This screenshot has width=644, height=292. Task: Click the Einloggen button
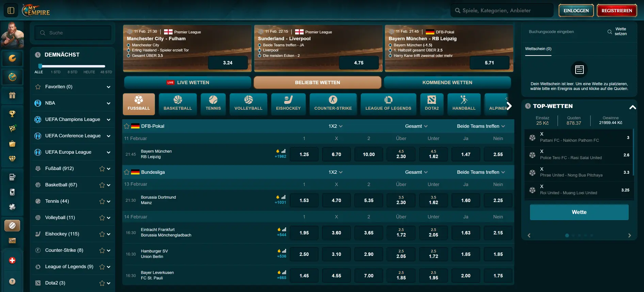[x=576, y=11]
